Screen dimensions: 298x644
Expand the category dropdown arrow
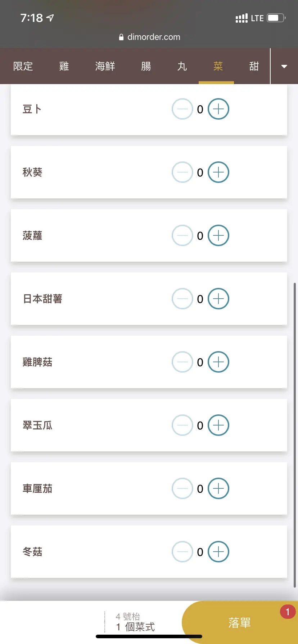(x=284, y=66)
